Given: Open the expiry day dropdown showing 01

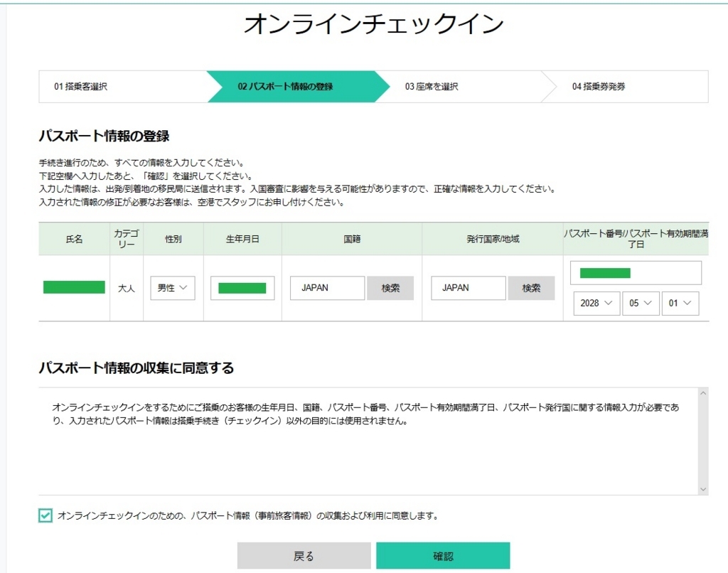Looking at the screenshot, I should click(680, 303).
